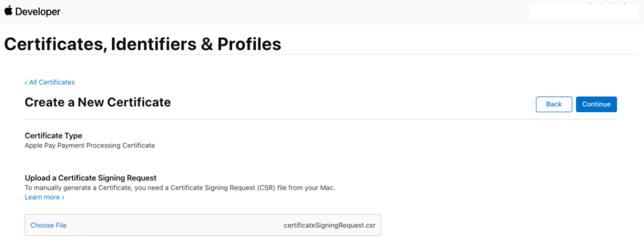Return to the All Certificates list
This screenshot has height=245, width=644.
point(51,82)
